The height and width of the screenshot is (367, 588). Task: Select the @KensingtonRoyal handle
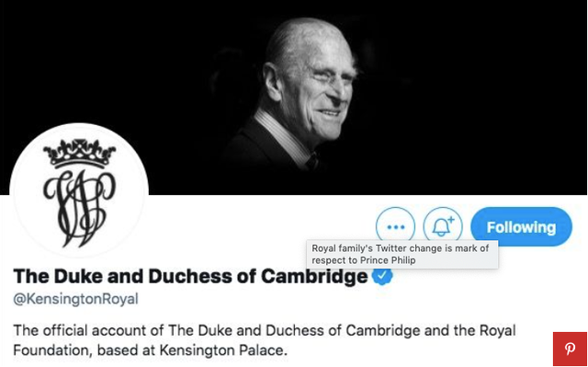coord(75,300)
